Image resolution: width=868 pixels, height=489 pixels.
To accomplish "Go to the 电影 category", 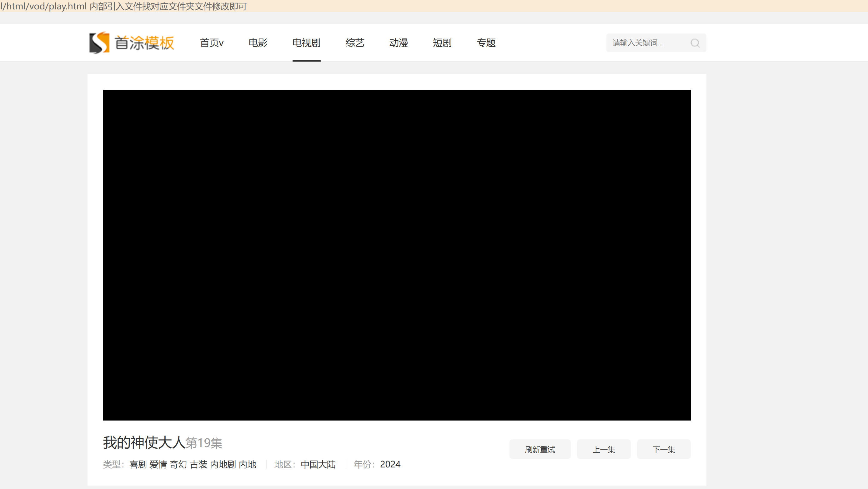I will (258, 43).
